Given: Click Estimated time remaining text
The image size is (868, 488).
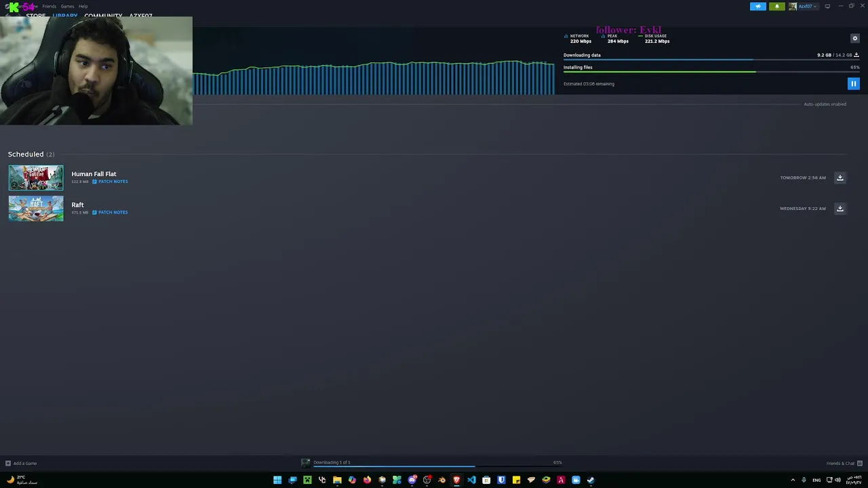Looking at the screenshot, I should pyautogui.click(x=589, y=84).
